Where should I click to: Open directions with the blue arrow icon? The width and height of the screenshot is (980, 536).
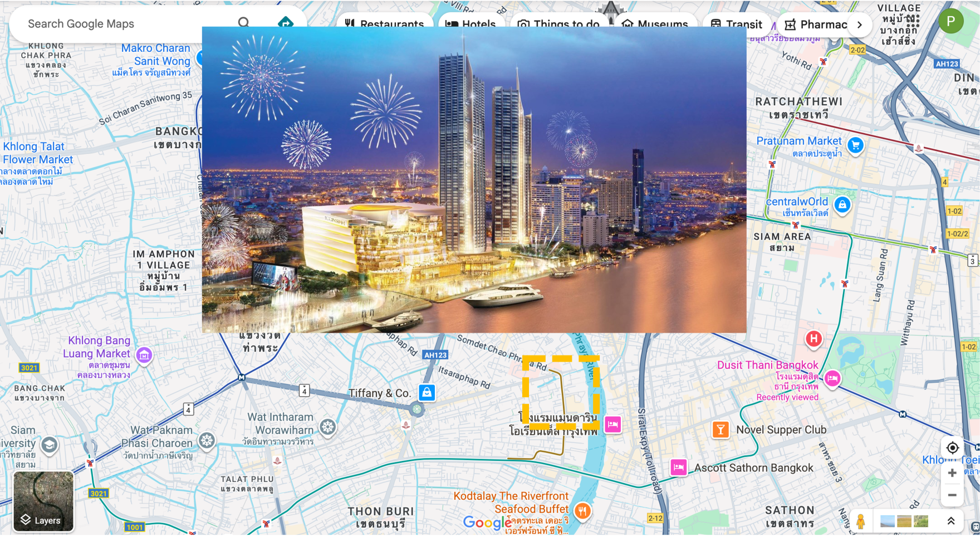coord(286,22)
